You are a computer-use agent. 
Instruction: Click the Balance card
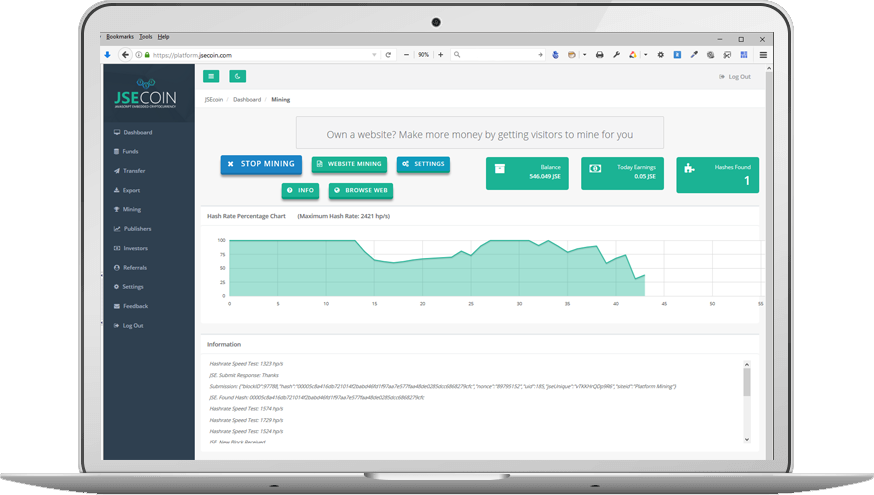(x=527, y=173)
